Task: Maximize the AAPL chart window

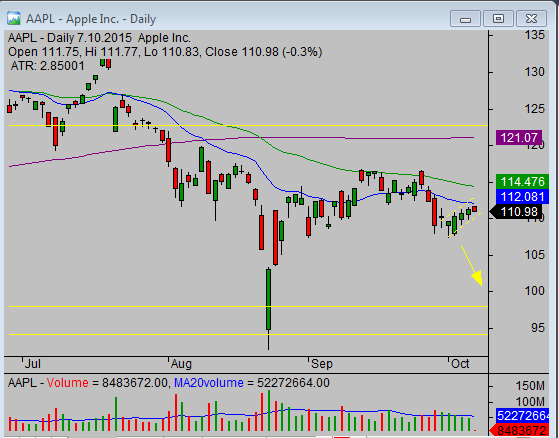Action: [x=498, y=19]
